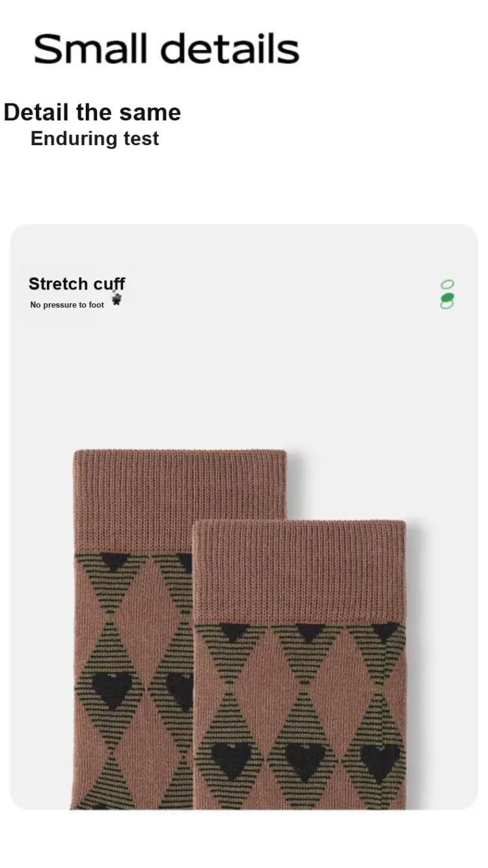Click the small right heart under the front sock cuff

(385, 631)
